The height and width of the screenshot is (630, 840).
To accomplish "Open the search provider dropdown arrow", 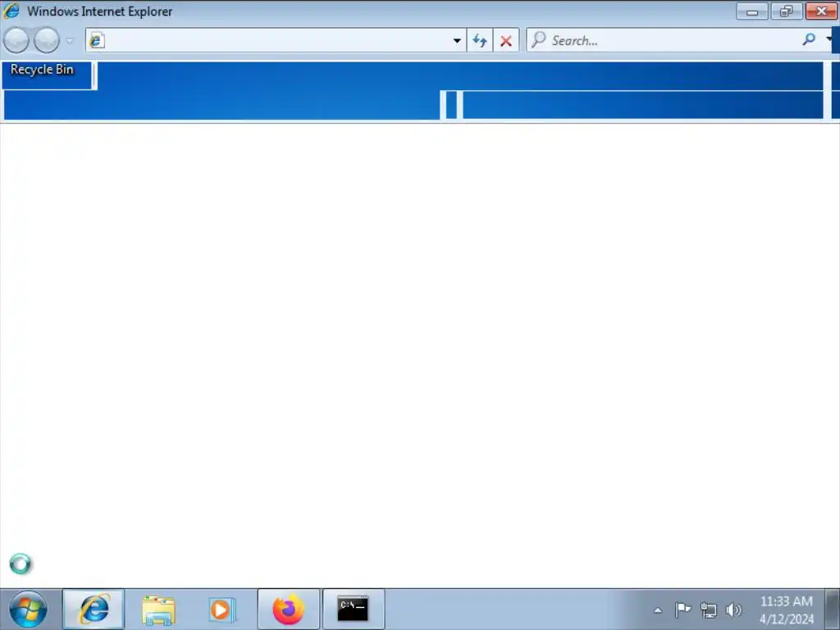I will click(x=829, y=39).
